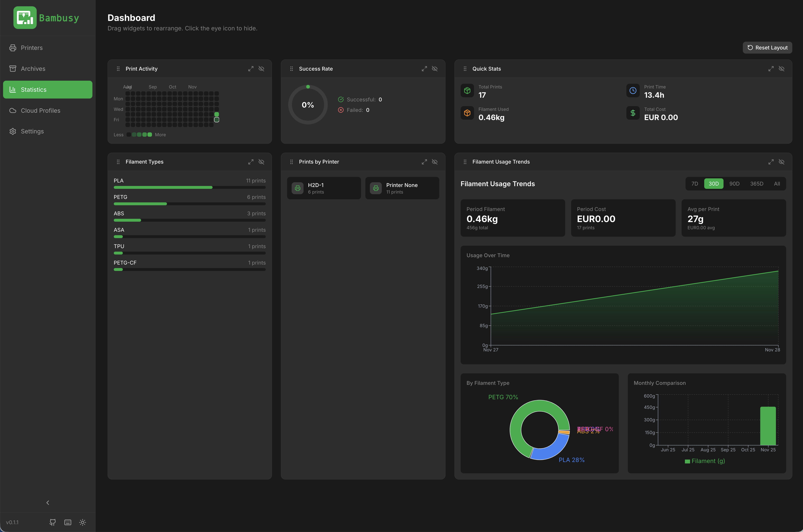The image size is (803, 532).
Task: Click the Filament Usage Trends drag handle
Action: point(465,162)
